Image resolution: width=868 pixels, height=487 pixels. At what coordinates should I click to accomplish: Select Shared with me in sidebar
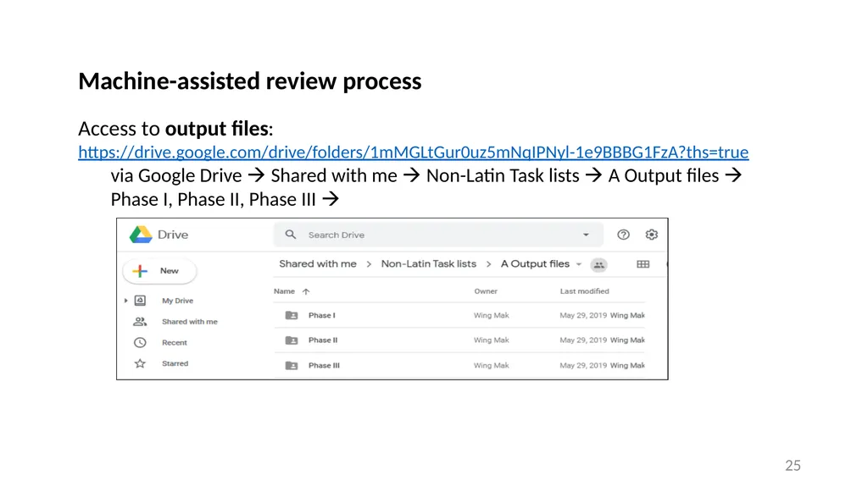coord(189,322)
